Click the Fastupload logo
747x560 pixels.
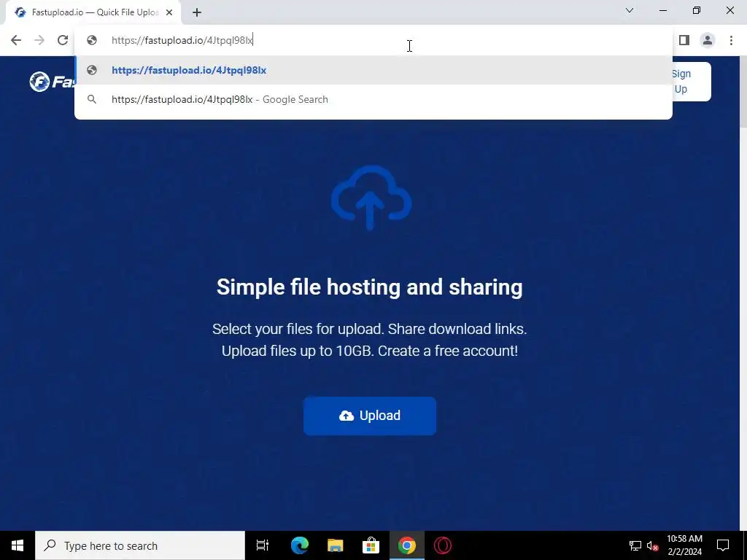click(53, 82)
